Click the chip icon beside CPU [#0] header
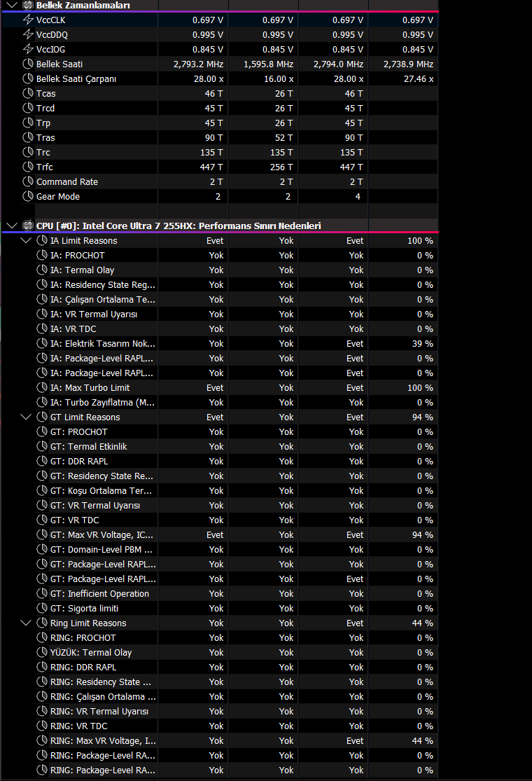Screen dimensions: 532x781 (x=28, y=226)
